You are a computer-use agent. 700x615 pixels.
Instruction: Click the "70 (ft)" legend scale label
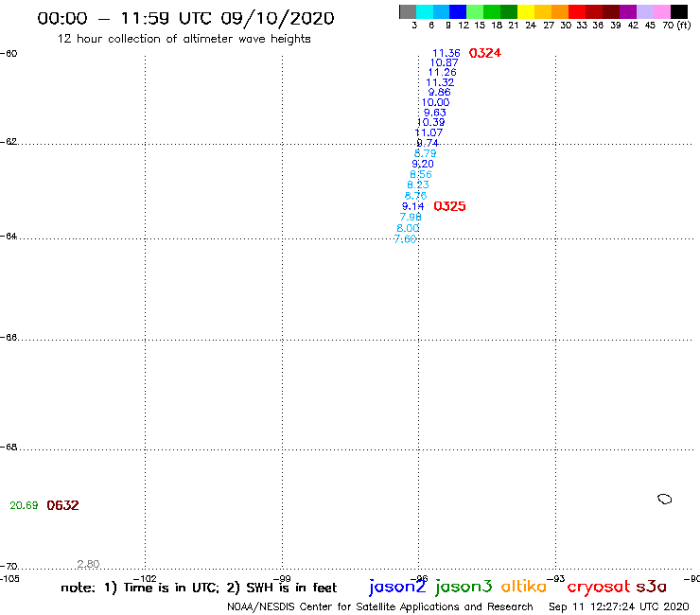[x=676, y=26]
